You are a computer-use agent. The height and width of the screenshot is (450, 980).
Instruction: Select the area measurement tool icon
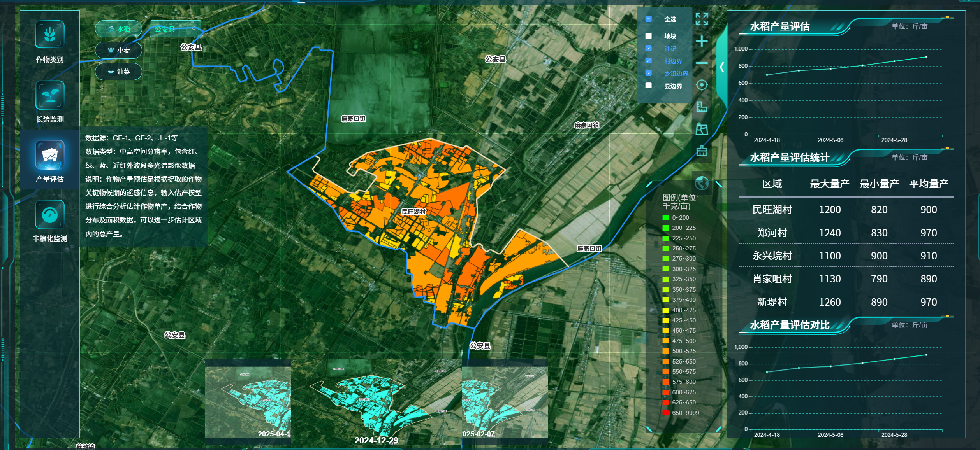tap(702, 129)
